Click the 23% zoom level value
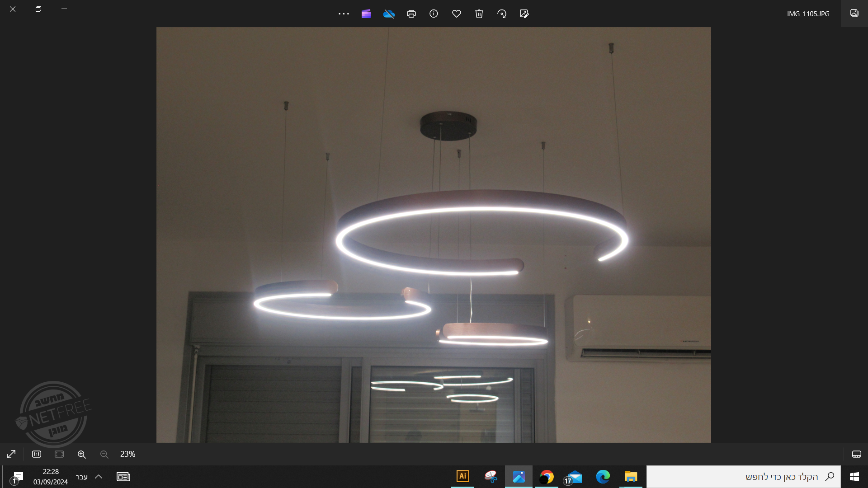 (127, 454)
